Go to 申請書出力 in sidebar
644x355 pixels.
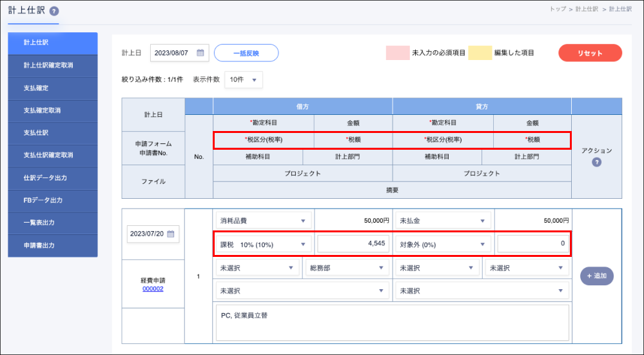pyautogui.click(x=53, y=245)
